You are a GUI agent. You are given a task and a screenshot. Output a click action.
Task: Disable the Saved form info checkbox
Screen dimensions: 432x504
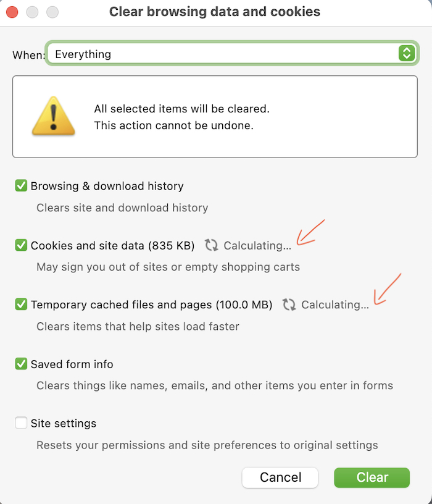point(21,364)
